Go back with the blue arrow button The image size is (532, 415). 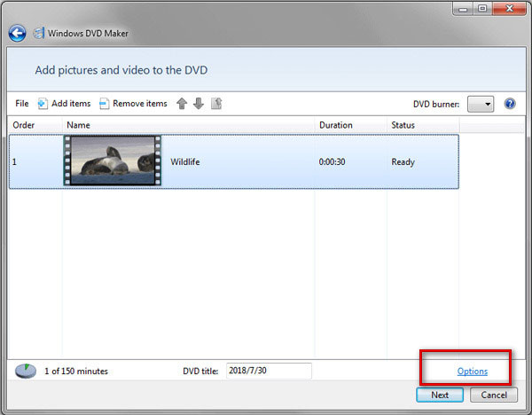(x=18, y=34)
